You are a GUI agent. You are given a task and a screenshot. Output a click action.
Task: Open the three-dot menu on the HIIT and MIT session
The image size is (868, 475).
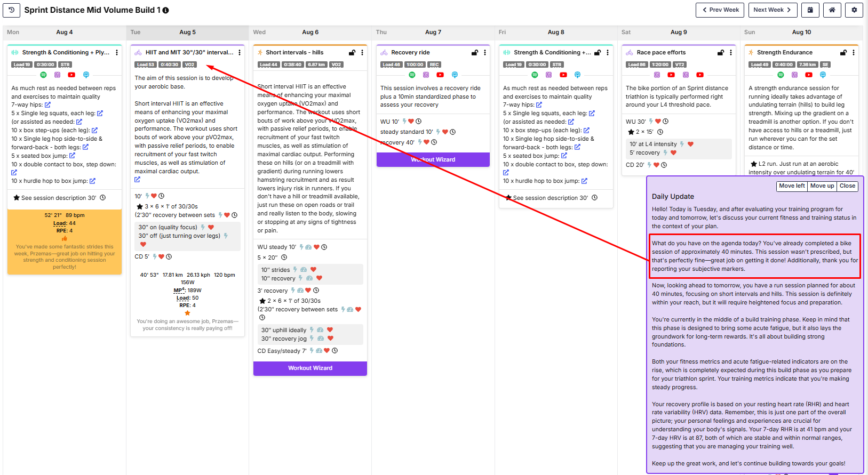240,53
